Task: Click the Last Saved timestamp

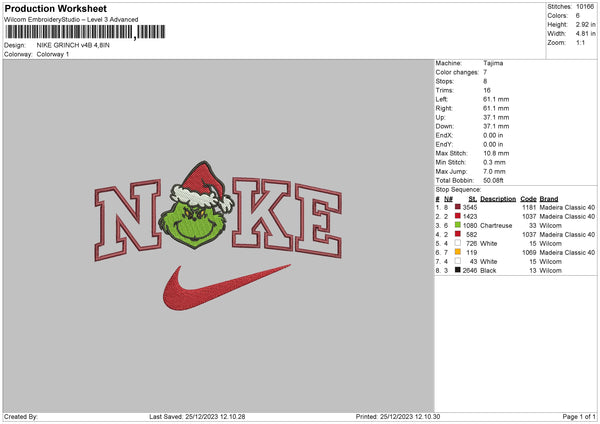Action: point(197,416)
